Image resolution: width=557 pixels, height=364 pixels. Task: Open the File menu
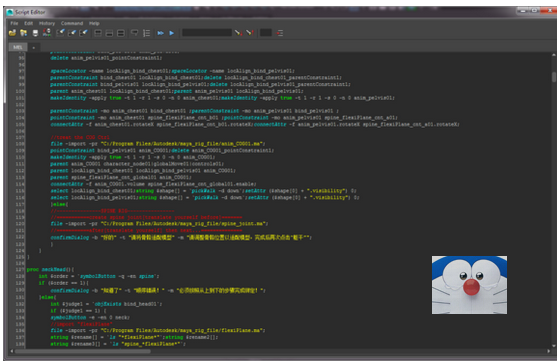tap(14, 23)
